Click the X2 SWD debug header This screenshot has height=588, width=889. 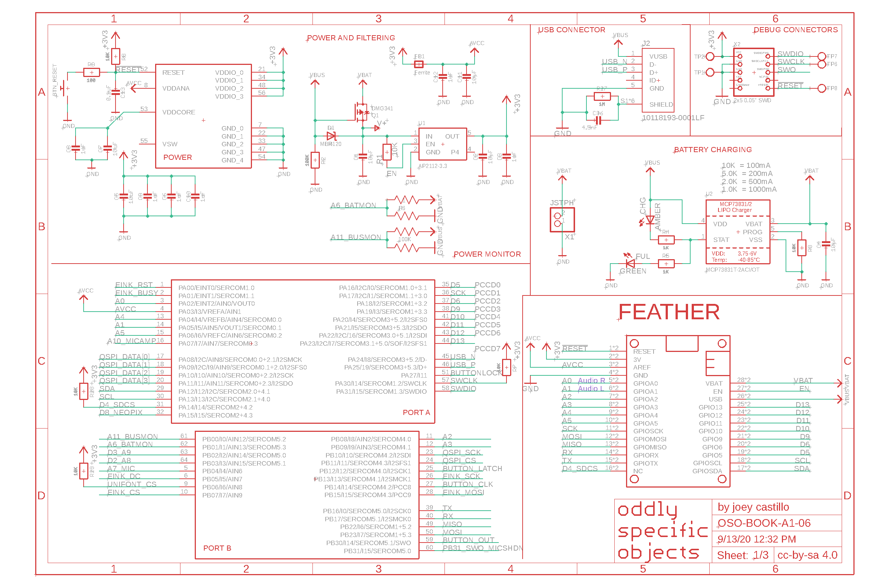(x=753, y=72)
